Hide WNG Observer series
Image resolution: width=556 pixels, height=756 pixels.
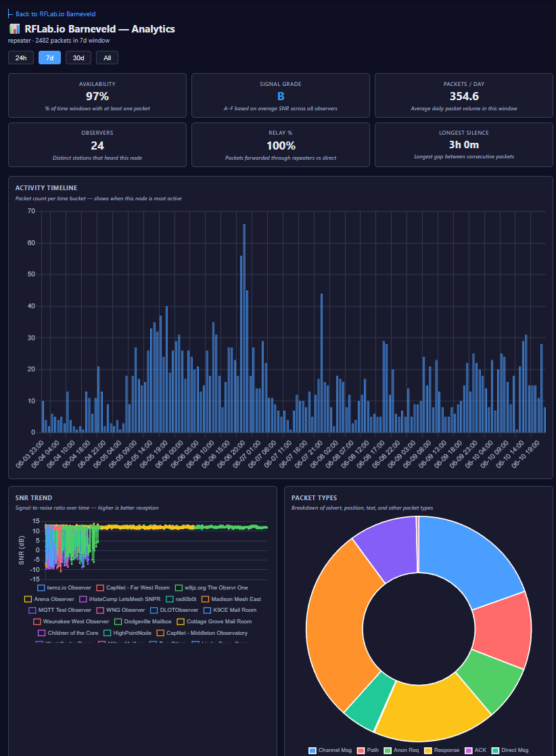pos(120,610)
